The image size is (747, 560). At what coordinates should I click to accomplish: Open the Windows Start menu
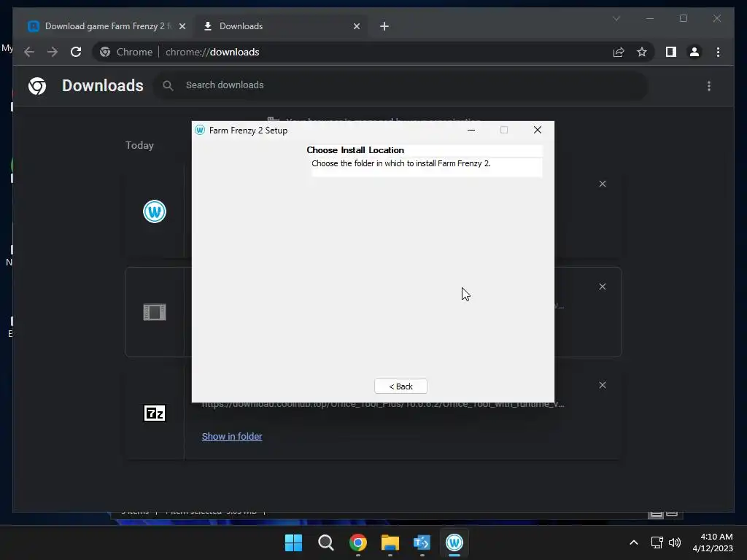coord(293,542)
